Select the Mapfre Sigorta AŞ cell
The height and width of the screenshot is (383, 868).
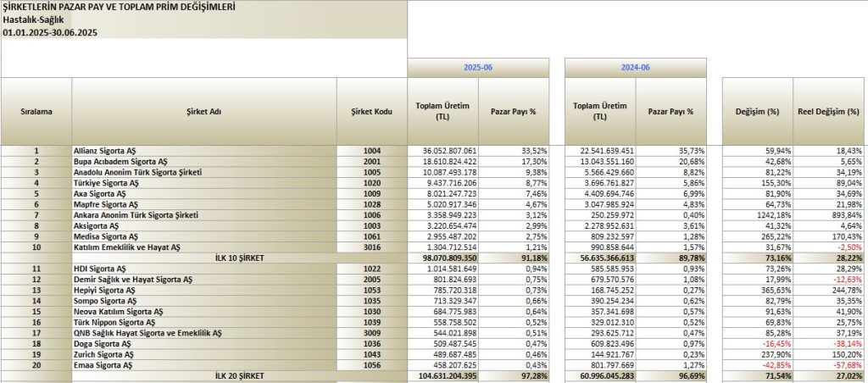point(204,204)
